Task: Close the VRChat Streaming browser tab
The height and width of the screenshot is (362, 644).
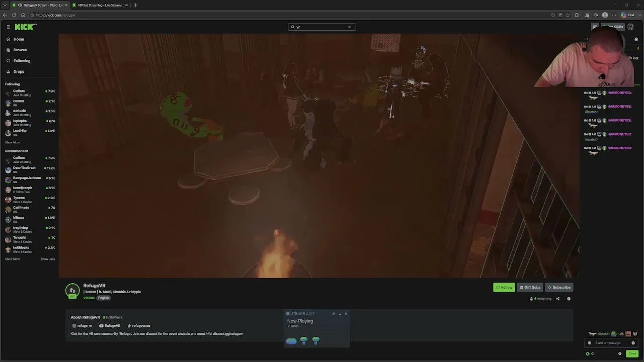Action: pyautogui.click(x=127, y=5)
